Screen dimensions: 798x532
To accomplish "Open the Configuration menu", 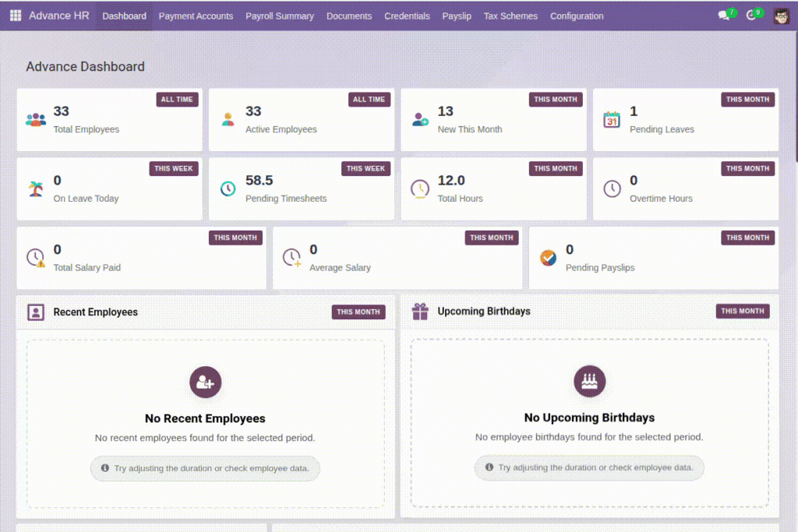I will click(577, 16).
